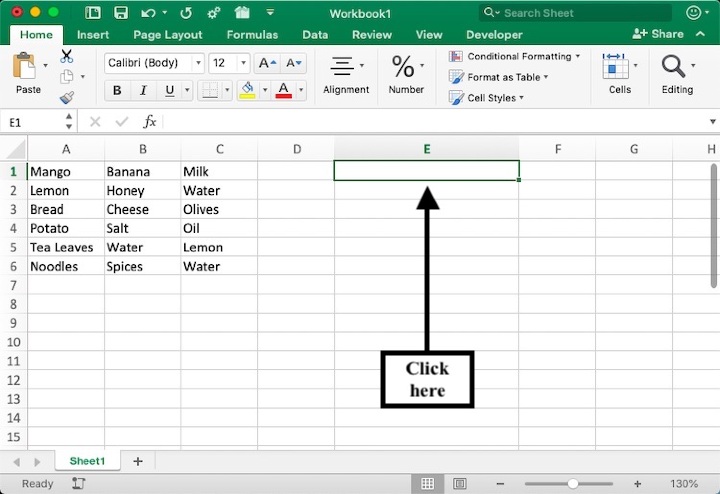Switch to the Insert tab
720x494 pixels.
tap(93, 35)
